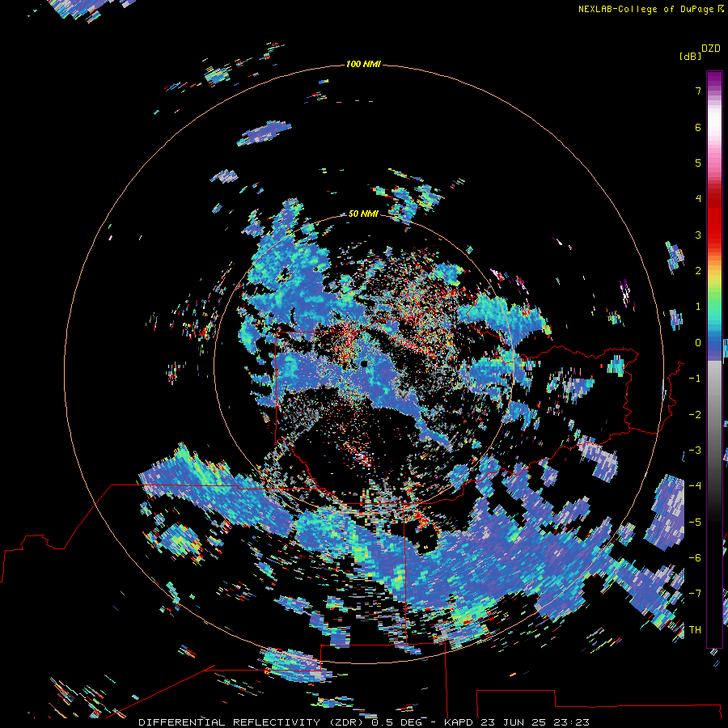Click the 23 JUN 25 date in the caption
This screenshot has height=728, width=728.
click(x=514, y=722)
